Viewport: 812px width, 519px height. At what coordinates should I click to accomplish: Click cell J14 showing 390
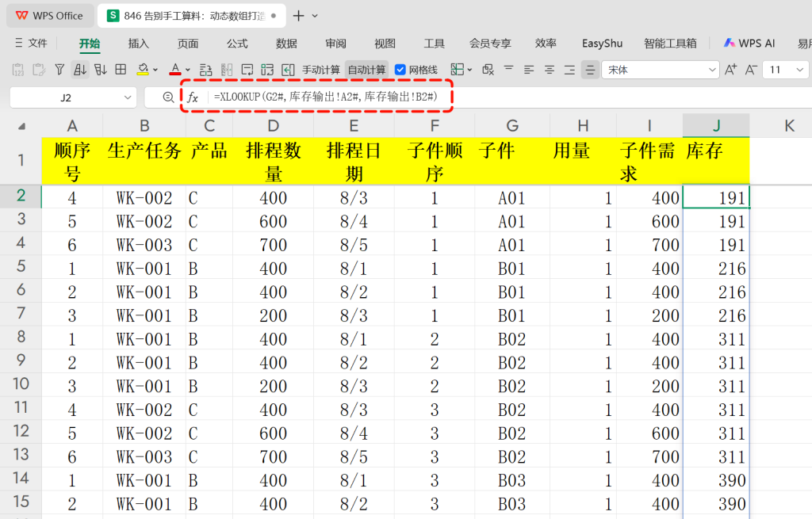(716, 479)
